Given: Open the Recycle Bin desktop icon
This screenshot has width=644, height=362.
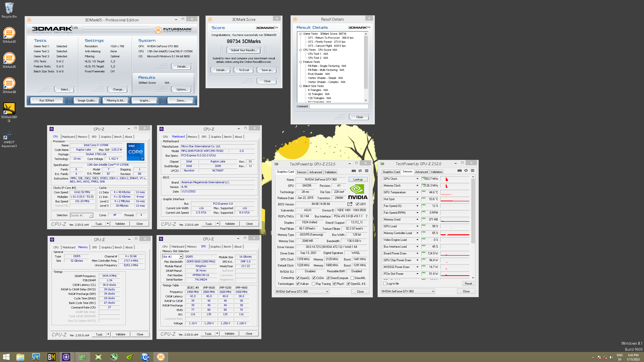Looking at the screenshot, I should (9, 10).
